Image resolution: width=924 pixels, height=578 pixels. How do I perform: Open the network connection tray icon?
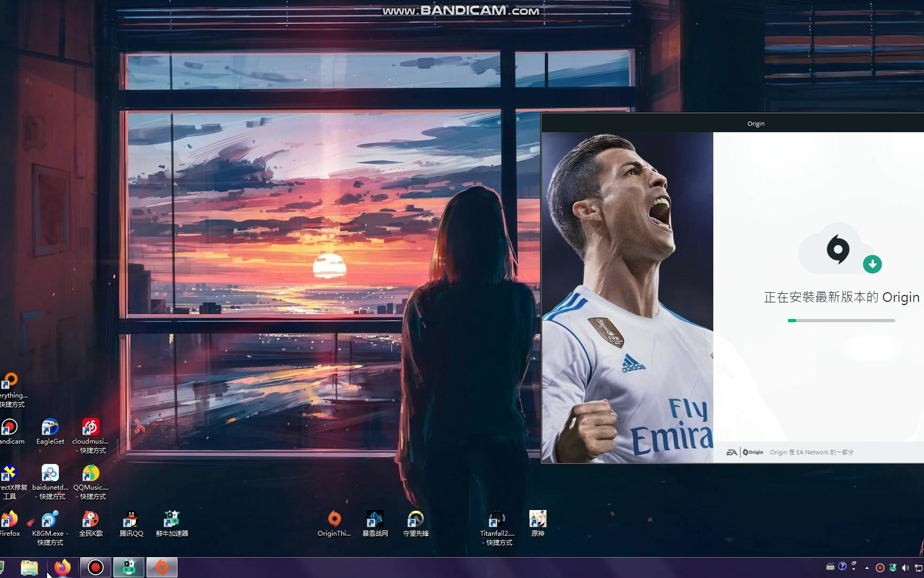click(919, 568)
